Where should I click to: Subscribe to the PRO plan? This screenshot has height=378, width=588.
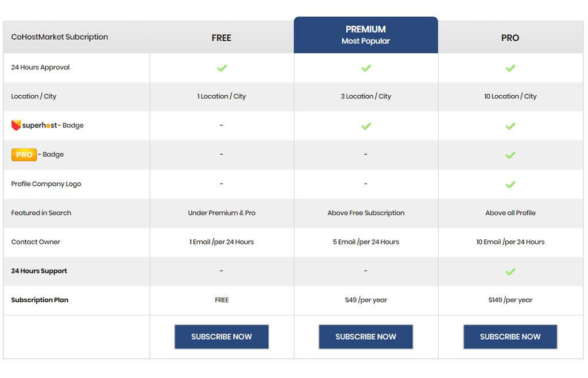click(510, 337)
